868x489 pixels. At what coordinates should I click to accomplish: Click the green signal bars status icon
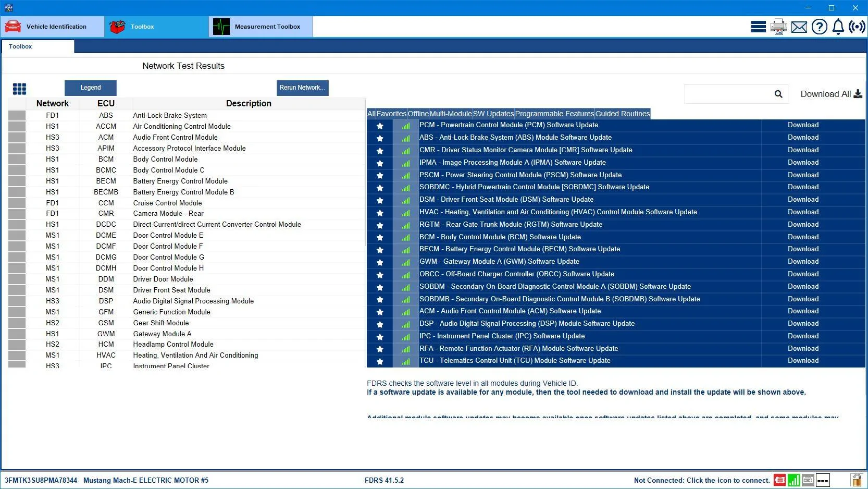point(794,480)
